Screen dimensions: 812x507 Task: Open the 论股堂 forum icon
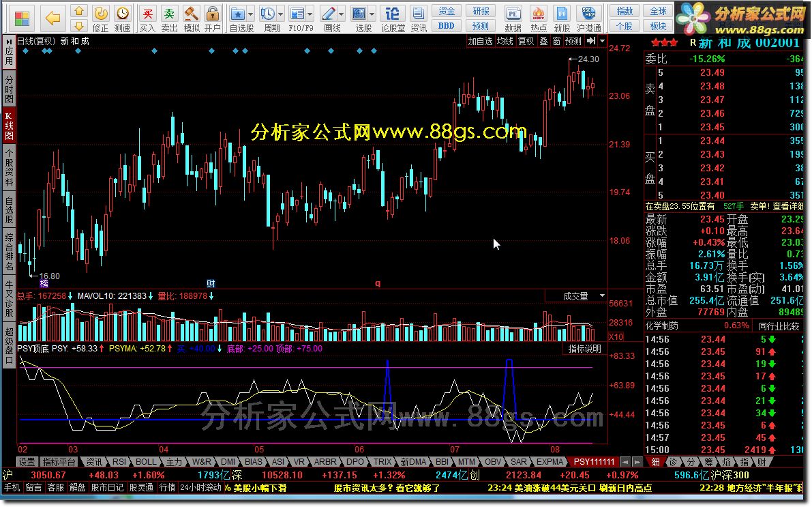pyautogui.click(x=393, y=18)
